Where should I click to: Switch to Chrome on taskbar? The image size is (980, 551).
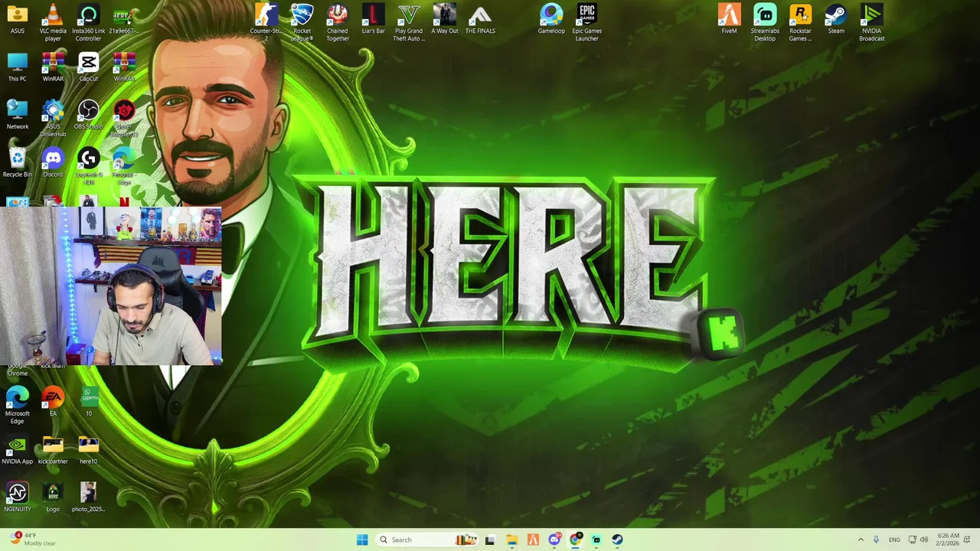click(x=575, y=540)
